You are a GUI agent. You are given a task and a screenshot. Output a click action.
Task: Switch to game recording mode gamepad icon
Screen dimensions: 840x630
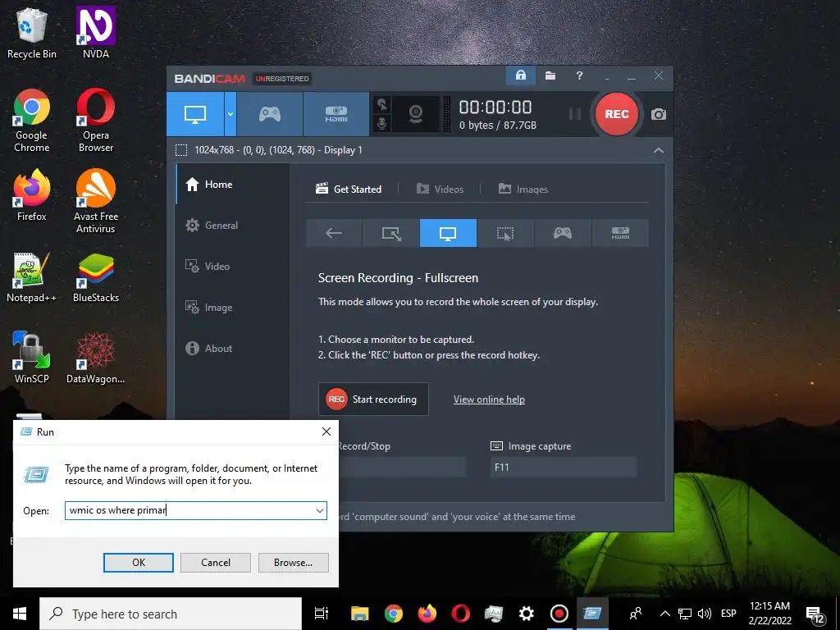269,113
